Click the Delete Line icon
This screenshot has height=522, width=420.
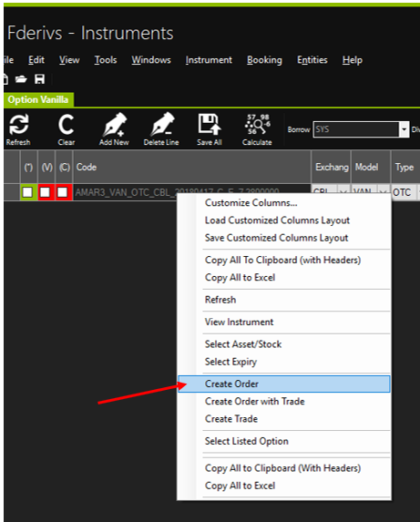tap(161, 129)
